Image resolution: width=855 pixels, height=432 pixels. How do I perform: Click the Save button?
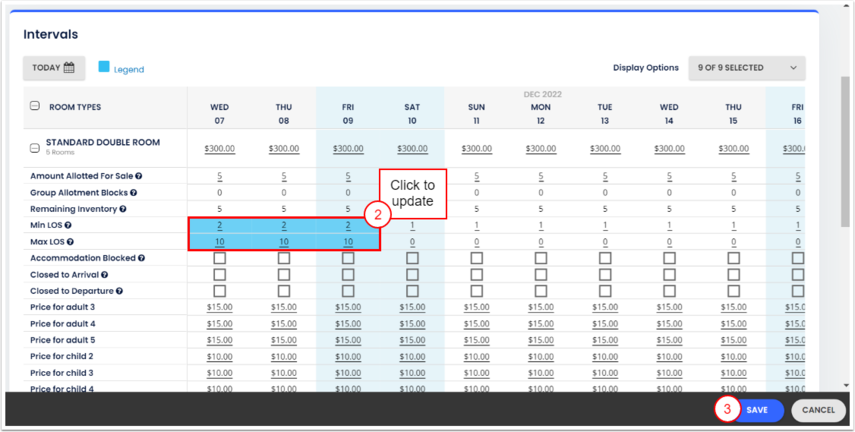click(757, 410)
